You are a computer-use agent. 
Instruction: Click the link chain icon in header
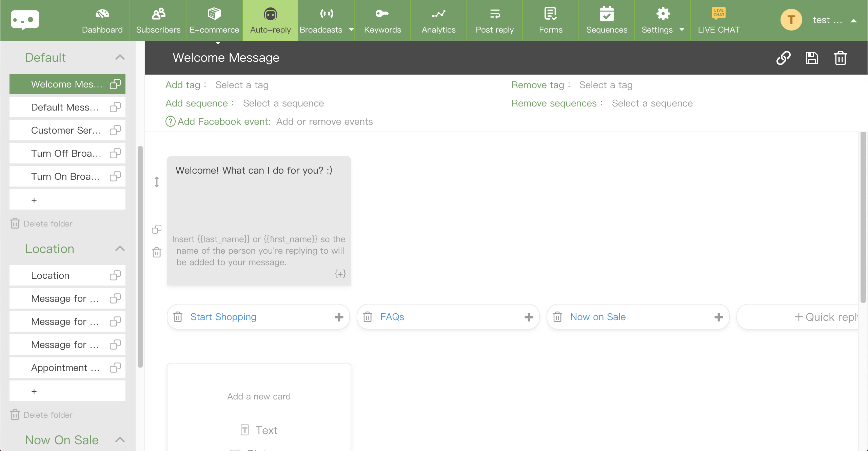[x=783, y=58]
